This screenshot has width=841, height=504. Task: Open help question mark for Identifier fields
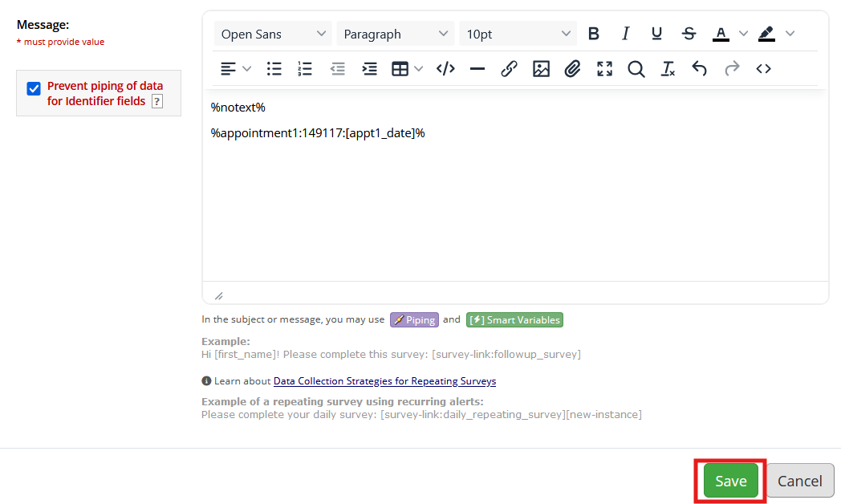157,101
